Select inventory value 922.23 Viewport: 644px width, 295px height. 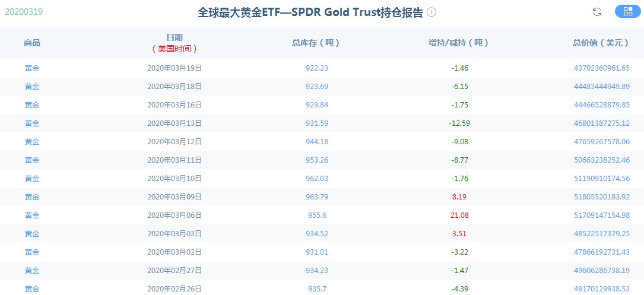pyautogui.click(x=317, y=68)
